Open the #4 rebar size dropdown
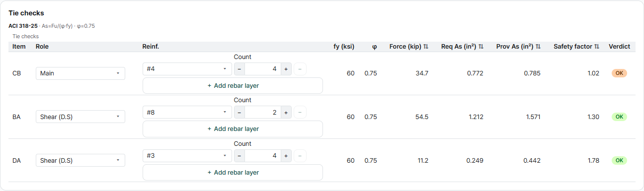The image size is (644, 191). point(187,69)
